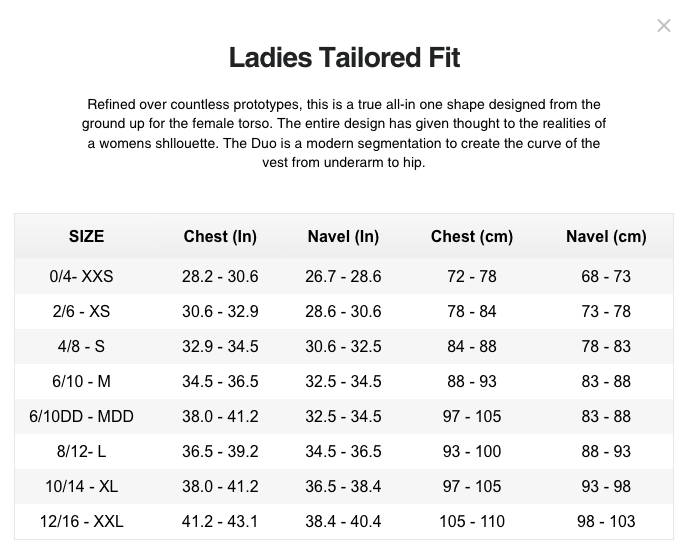
Task: Click chest cm value 105 - 110
Action: click(x=472, y=522)
